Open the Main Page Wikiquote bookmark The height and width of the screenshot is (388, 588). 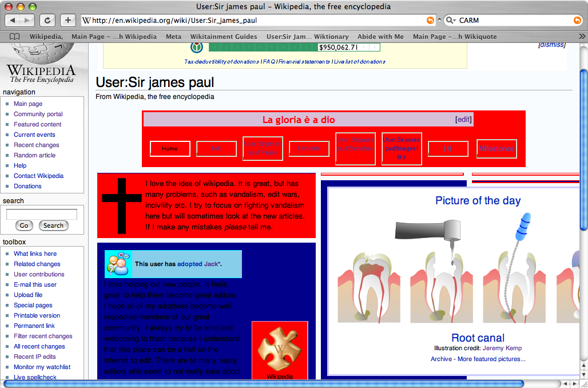coord(455,37)
